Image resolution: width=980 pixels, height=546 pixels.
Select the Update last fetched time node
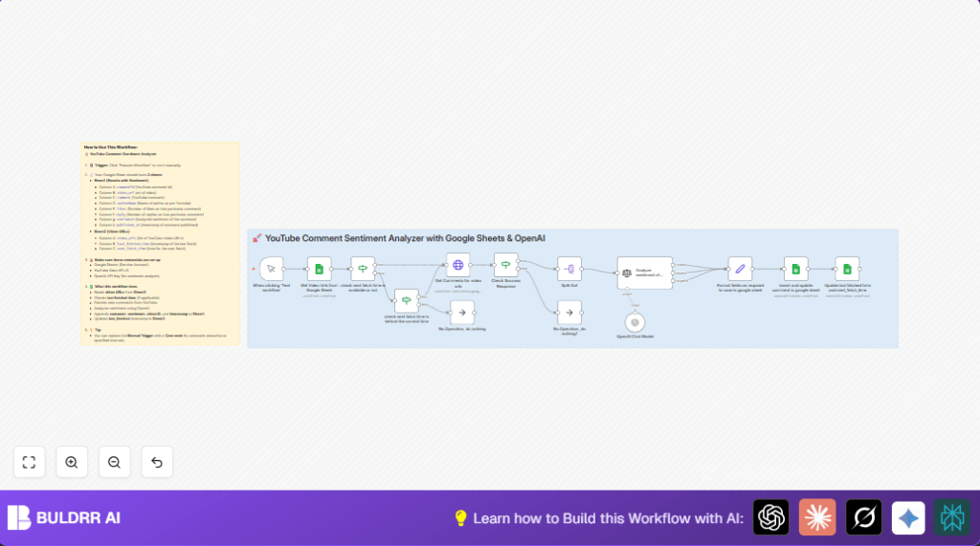[x=848, y=269]
